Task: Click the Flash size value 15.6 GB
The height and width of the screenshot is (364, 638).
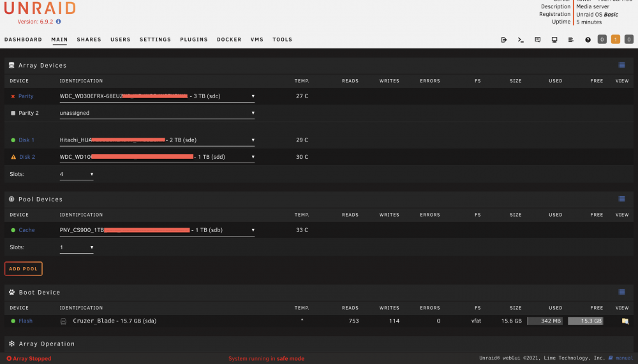Action: (x=512, y=321)
